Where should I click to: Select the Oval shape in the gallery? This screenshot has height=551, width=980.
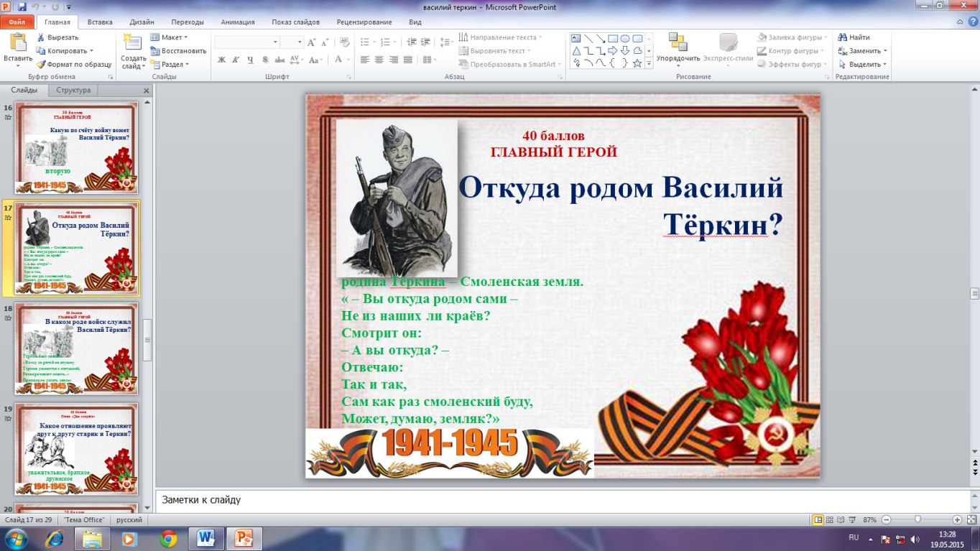coord(625,38)
